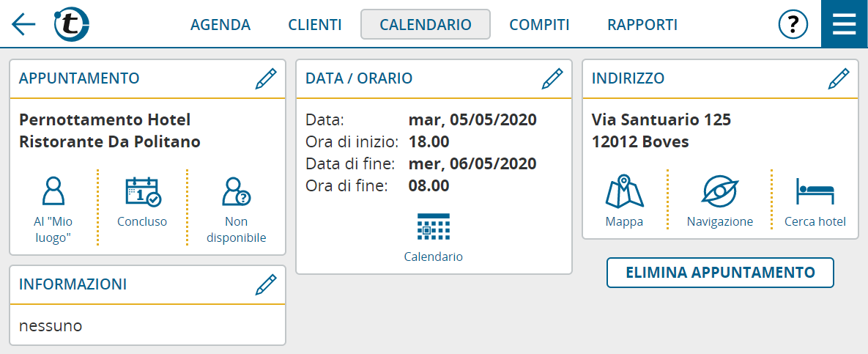Toggle the Non disponibile status icon
This screenshot has height=354, width=868.
coord(237,210)
